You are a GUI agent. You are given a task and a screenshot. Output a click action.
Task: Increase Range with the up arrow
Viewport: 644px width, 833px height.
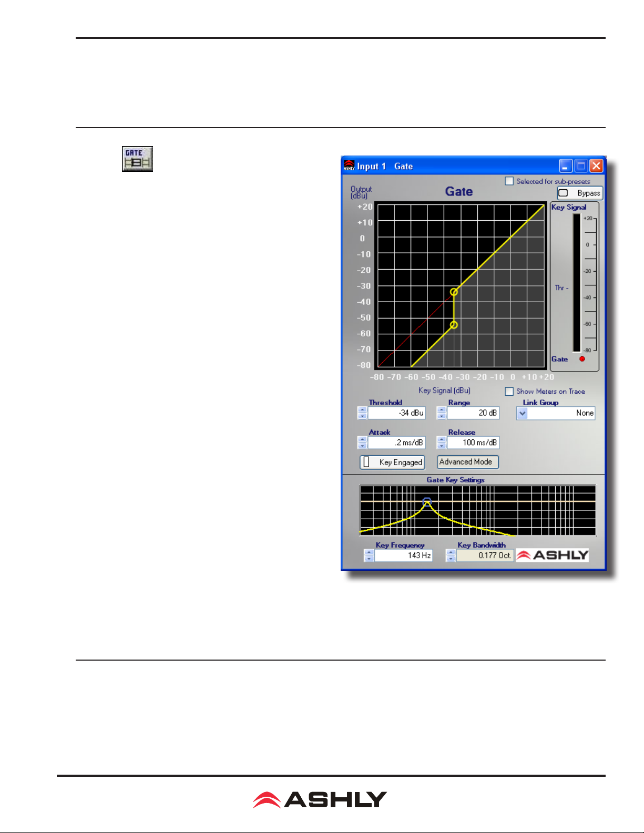pos(442,410)
